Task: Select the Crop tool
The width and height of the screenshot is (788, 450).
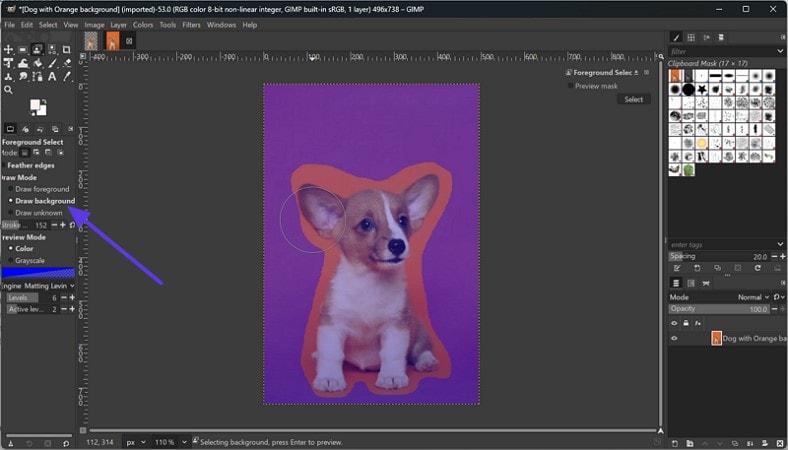Action: coord(66,49)
